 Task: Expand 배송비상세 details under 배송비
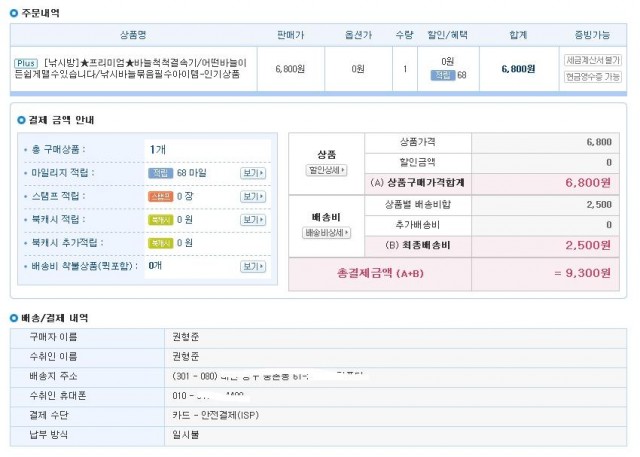(x=327, y=233)
